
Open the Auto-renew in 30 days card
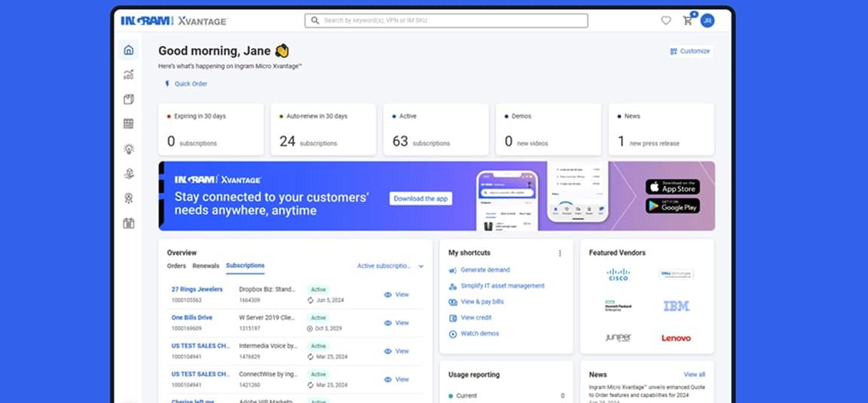point(323,130)
